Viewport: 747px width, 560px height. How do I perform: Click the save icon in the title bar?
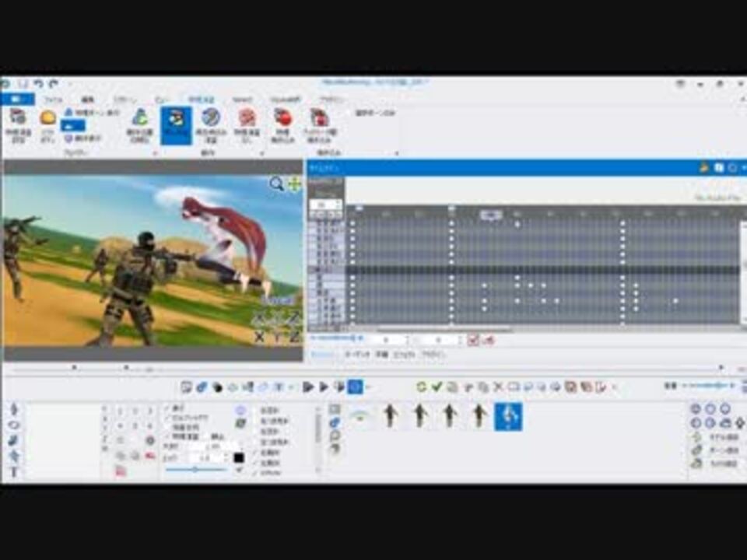[x=23, y=84]
